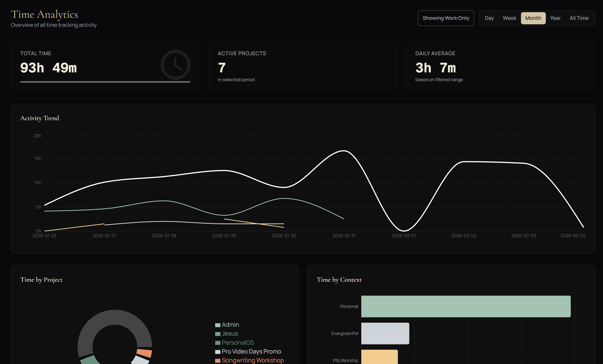Click the 93h 49m total time value
This screenshot has width=603, height=364.
pos(48,68)
